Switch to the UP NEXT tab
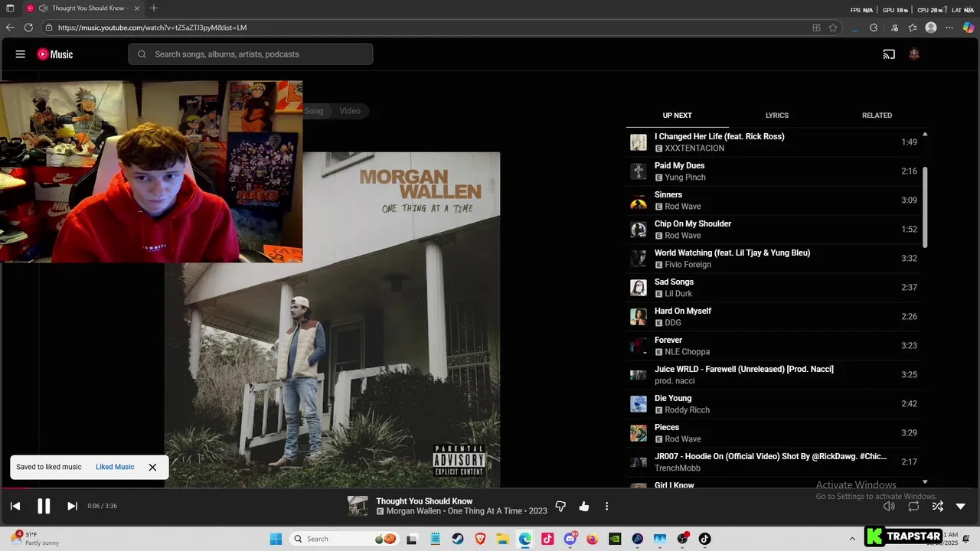The width and height of the screenshot is (980, 551). point(677,116)
